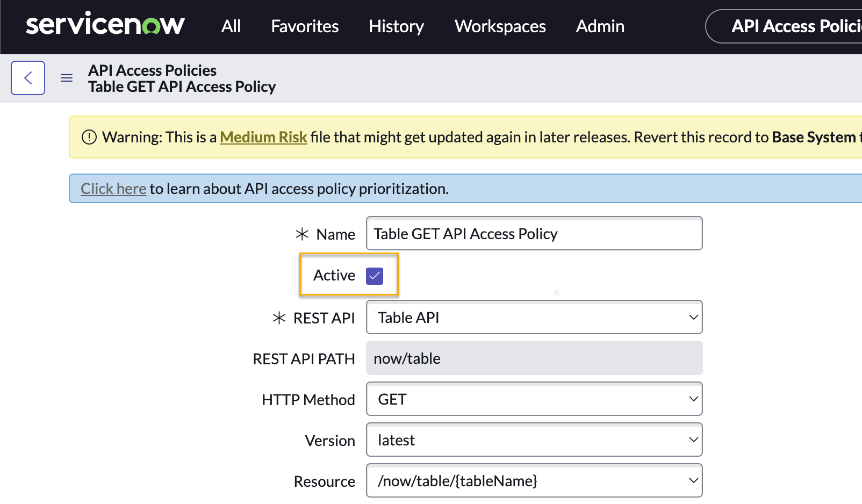Open the form context hamburger menu

[x=67, y=78]
